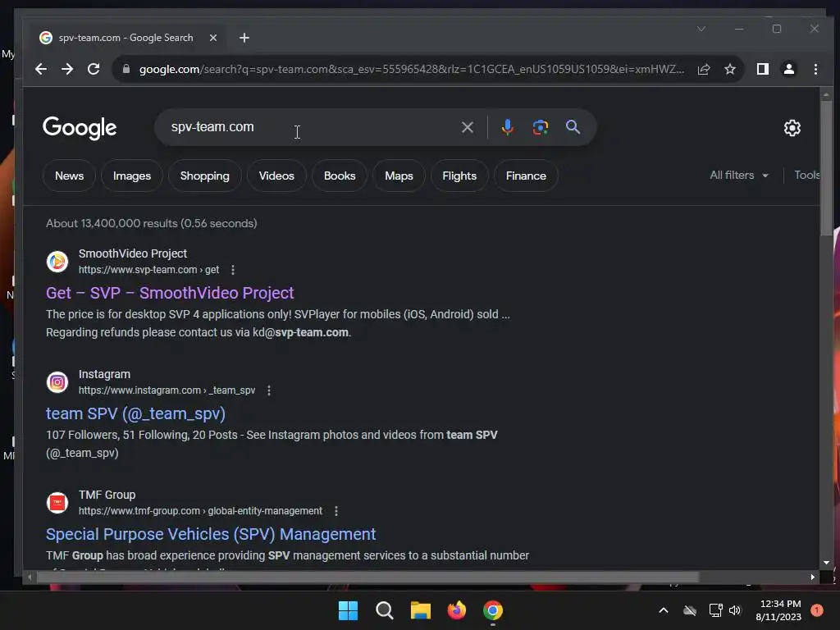This screenshot has height=630, width=840.
Task: Click the horizontal scrollbar thumb
Action: (x=367, y=577)
